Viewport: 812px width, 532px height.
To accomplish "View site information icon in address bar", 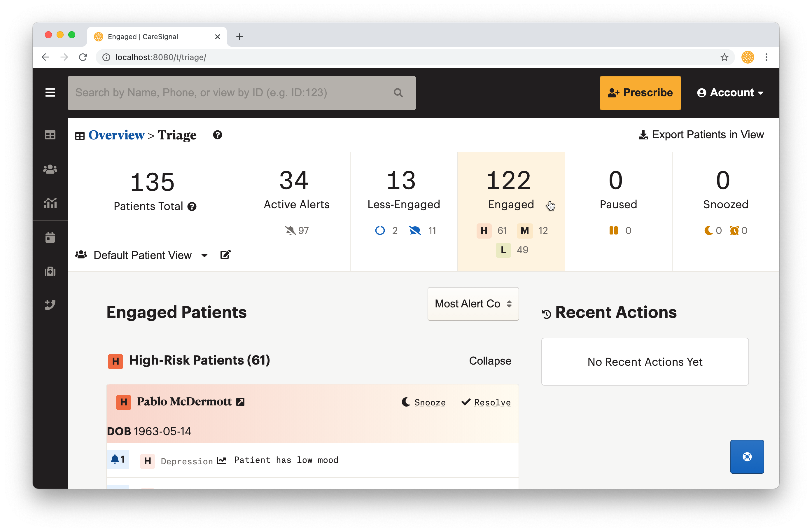I will point(106,57).
